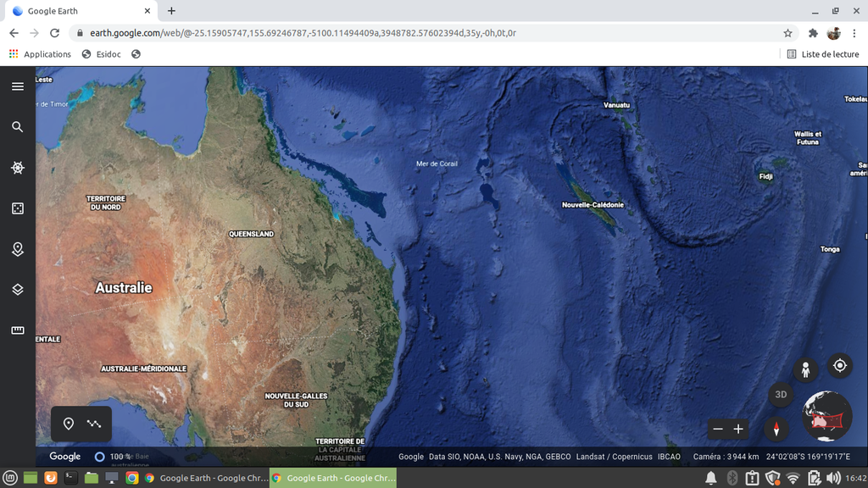
Task: Zoom out with the minus button
Action: pos(718,429)
